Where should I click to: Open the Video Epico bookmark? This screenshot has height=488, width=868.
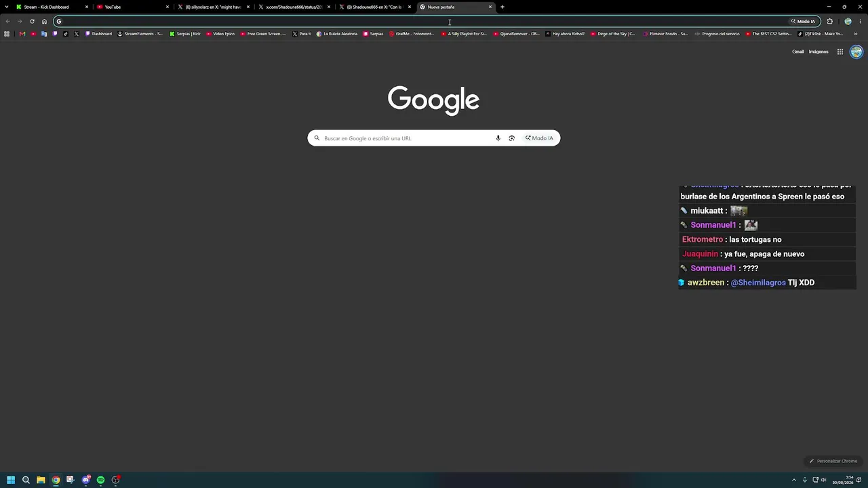point(220,34)
